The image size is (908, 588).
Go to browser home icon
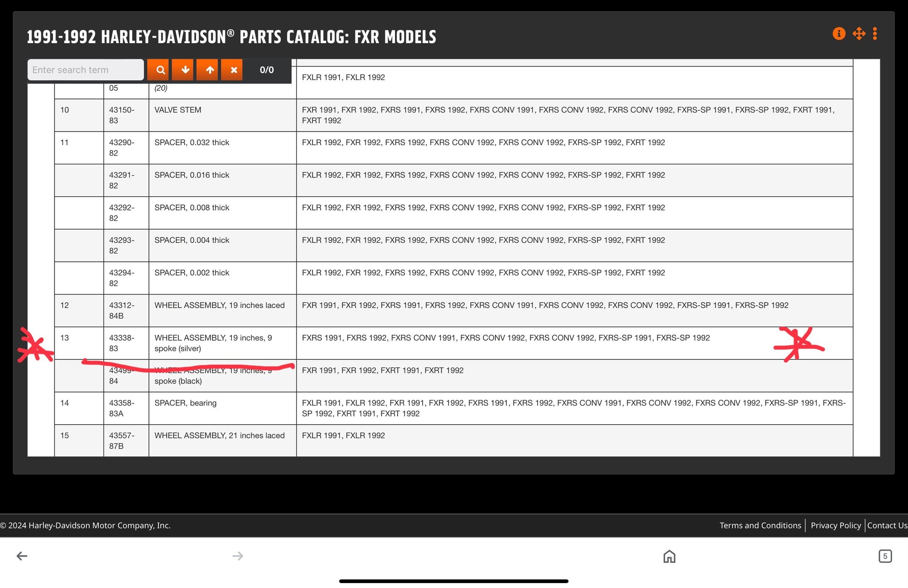tap(669, 556)
